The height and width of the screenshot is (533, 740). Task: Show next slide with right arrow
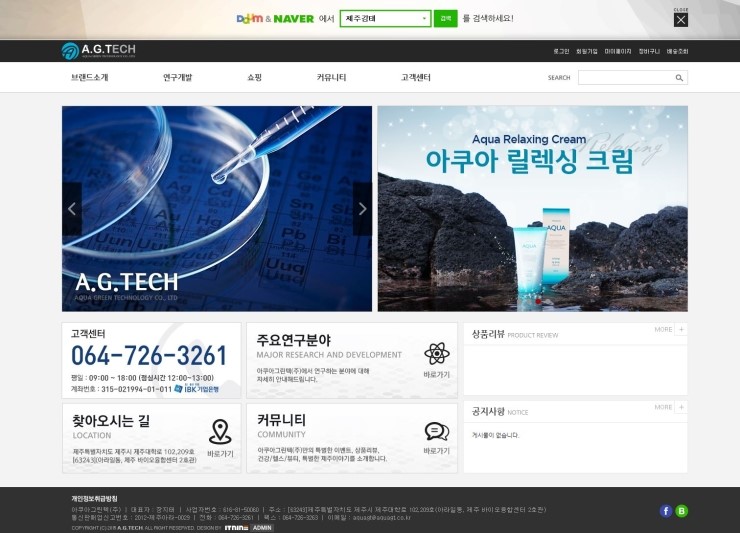point(362,209)
